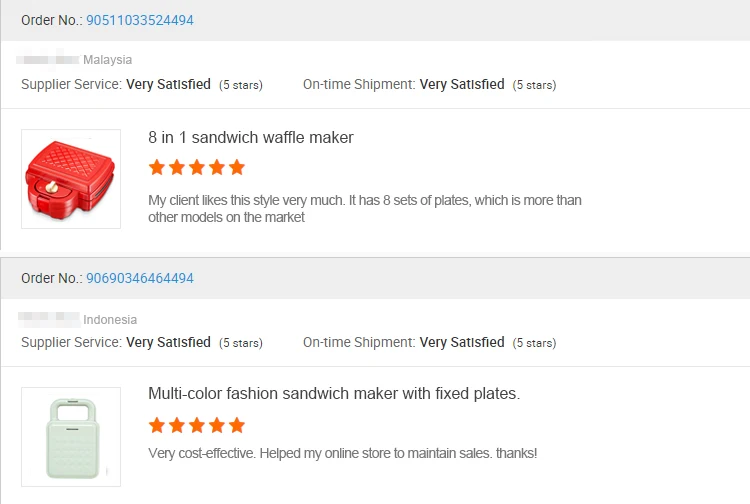Click the Malaysia buyer country label
Screen dimensions: 750x504
click(x=107, y=60)
